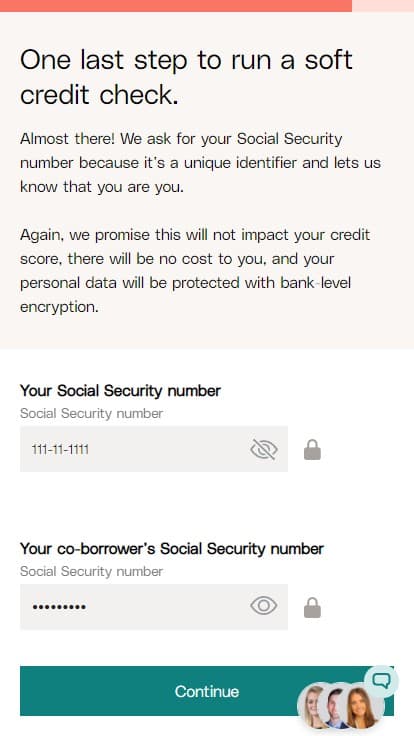Click the gray hint text above your SSN field

point(92,414)
